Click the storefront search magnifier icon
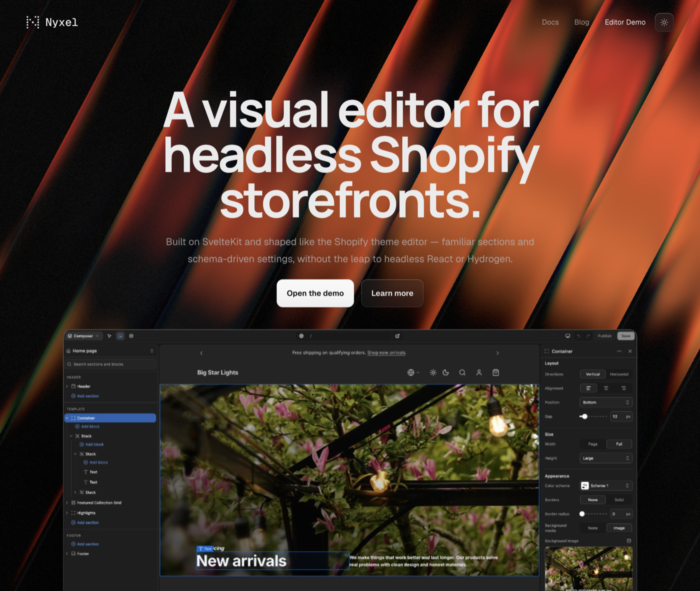The width and height of the screenshot is (700, 591). coord(462,372)
